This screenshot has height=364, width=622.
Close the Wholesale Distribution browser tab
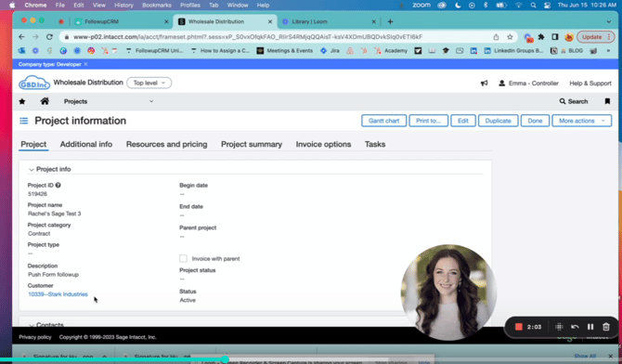point(270,22)
